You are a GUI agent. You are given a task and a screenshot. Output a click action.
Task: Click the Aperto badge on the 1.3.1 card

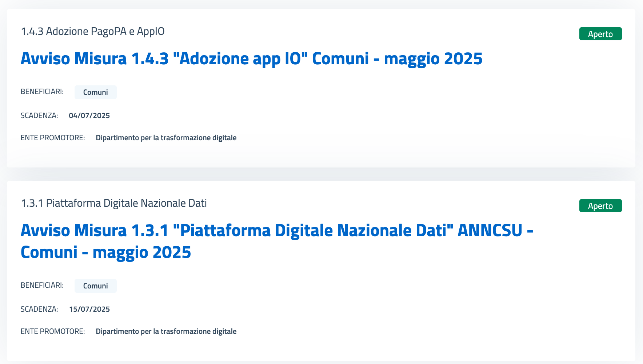(600, 206)
